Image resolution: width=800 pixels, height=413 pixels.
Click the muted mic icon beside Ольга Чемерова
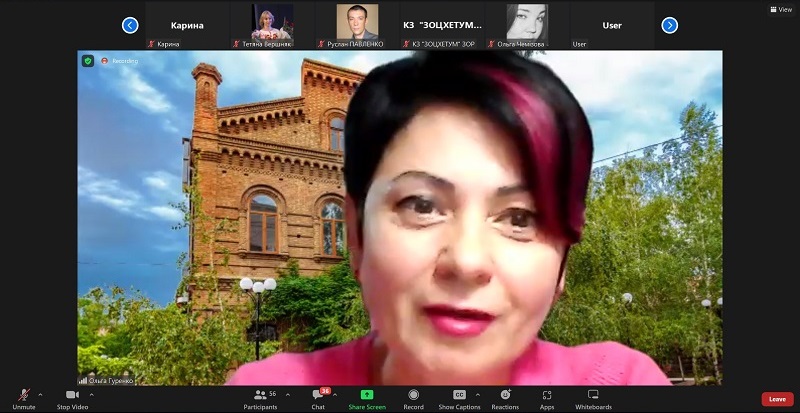pos(491,44)
